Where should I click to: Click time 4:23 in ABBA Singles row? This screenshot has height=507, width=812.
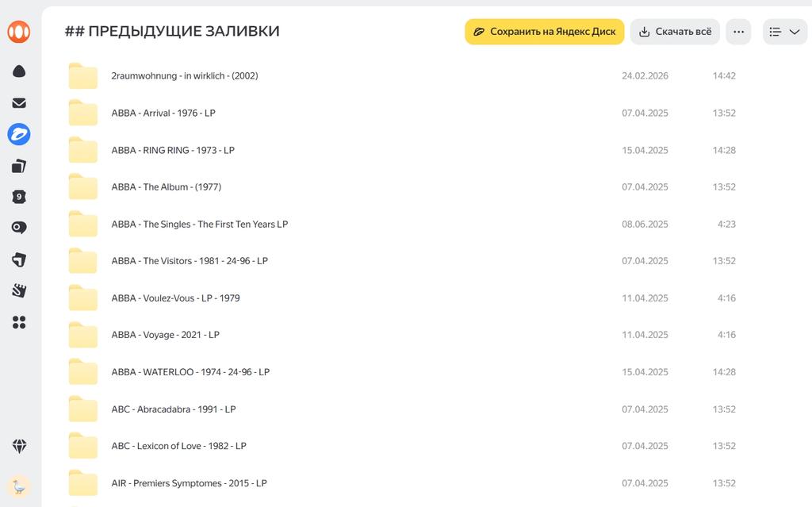tap(726, 225)
